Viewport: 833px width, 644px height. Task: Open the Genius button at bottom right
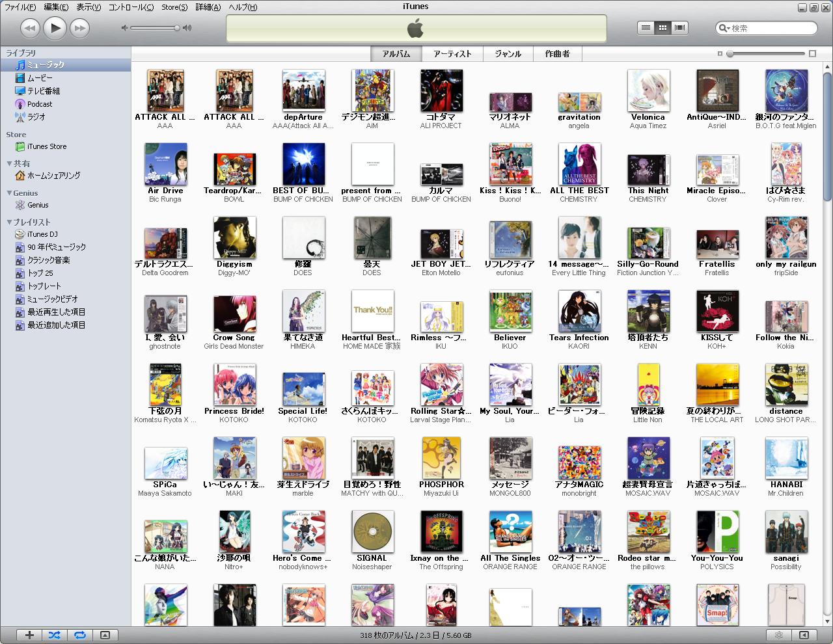(x=778, y=635)
